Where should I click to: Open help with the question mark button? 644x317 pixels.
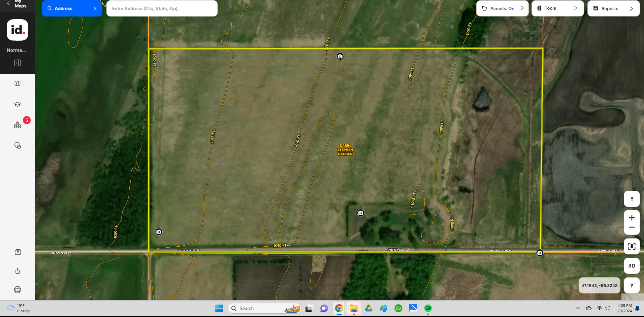coord(632,285)
